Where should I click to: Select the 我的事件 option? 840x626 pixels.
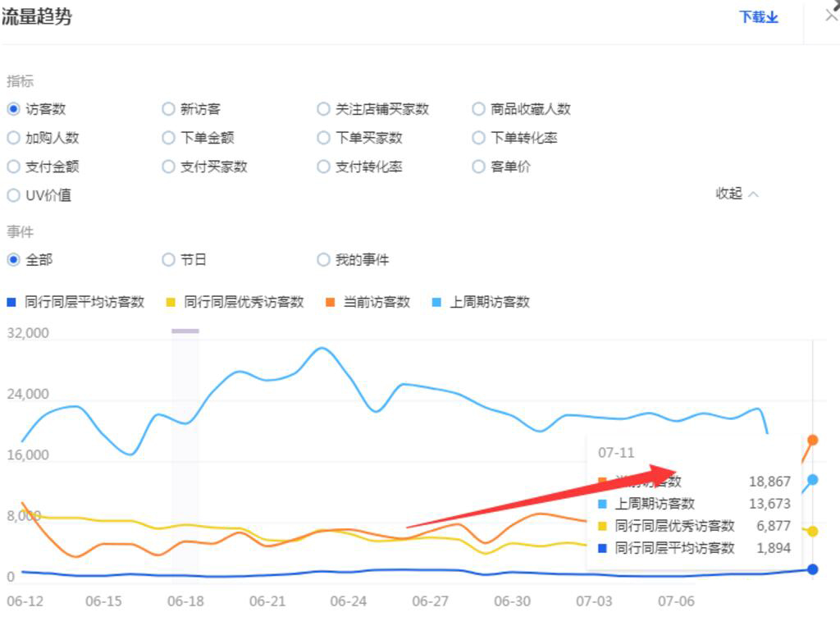point(323,259)
